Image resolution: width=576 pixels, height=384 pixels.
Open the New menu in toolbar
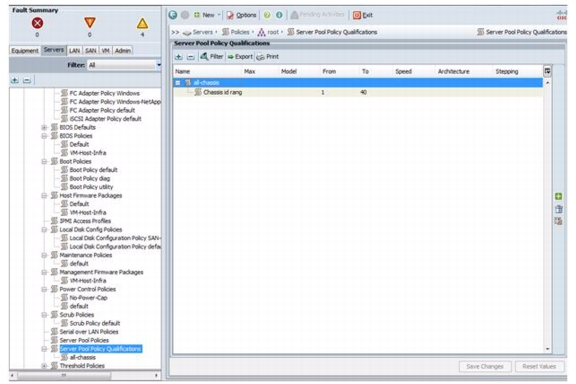[207, 15]
